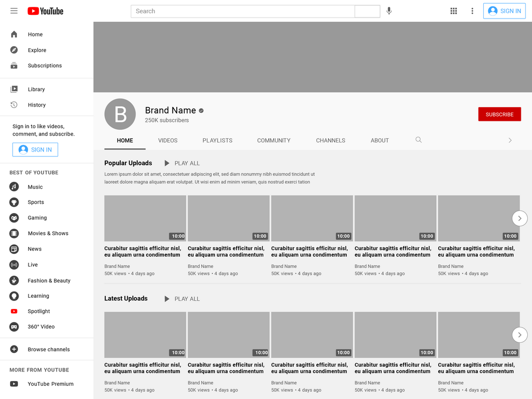Image resolution: width=532 pixels, height=399 pixels.
Task: Advance Popular Uploads carousel with next arrow
Action: click(519, 218)
